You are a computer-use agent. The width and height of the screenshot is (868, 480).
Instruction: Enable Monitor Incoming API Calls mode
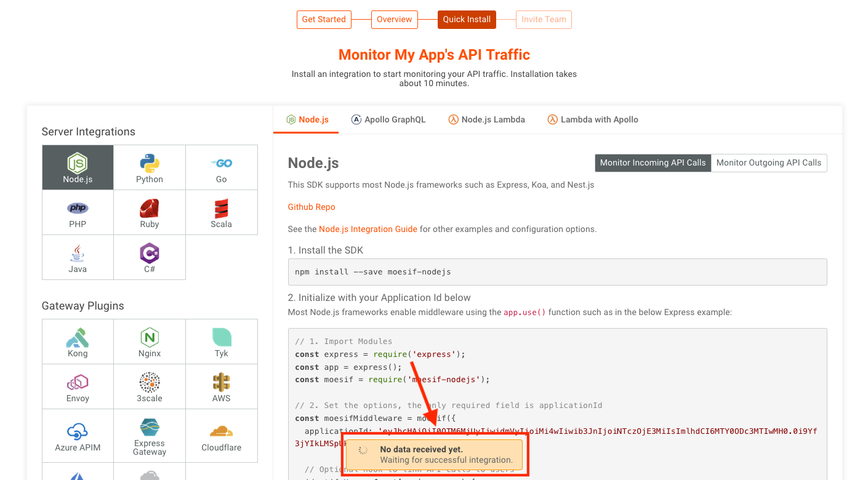tap(653, 162)
